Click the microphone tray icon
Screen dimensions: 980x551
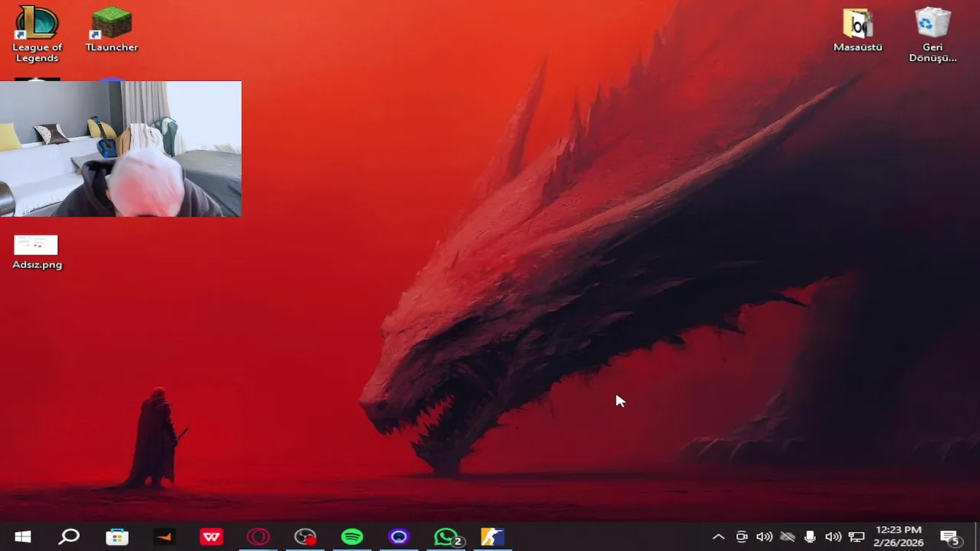[810, 537]
